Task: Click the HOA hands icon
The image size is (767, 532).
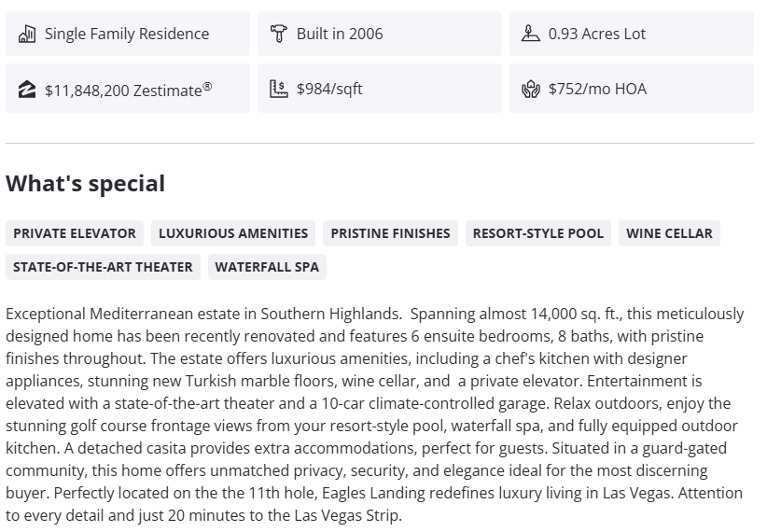Action: pyautogui.click(x=530, y=90)
